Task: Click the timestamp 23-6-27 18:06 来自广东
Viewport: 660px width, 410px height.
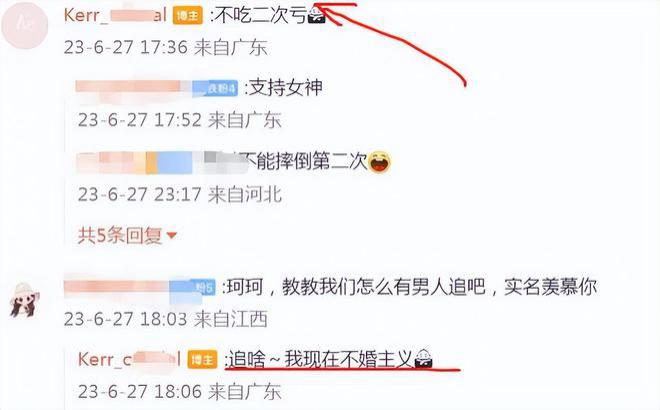Action: (180, 391)
